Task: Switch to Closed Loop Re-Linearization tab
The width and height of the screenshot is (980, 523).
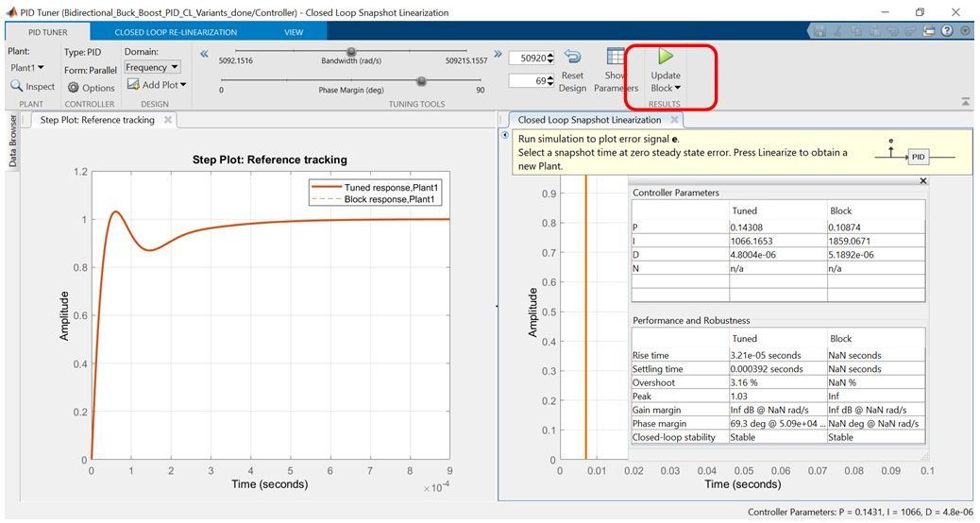Action: click(176, 32)
